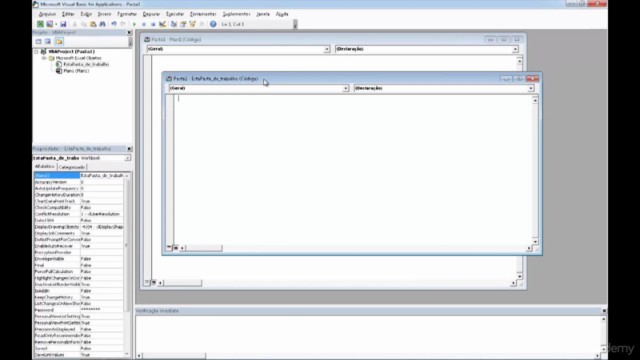
Task: Open Project Explorer toolbar icon
Action: coord(174,24)
